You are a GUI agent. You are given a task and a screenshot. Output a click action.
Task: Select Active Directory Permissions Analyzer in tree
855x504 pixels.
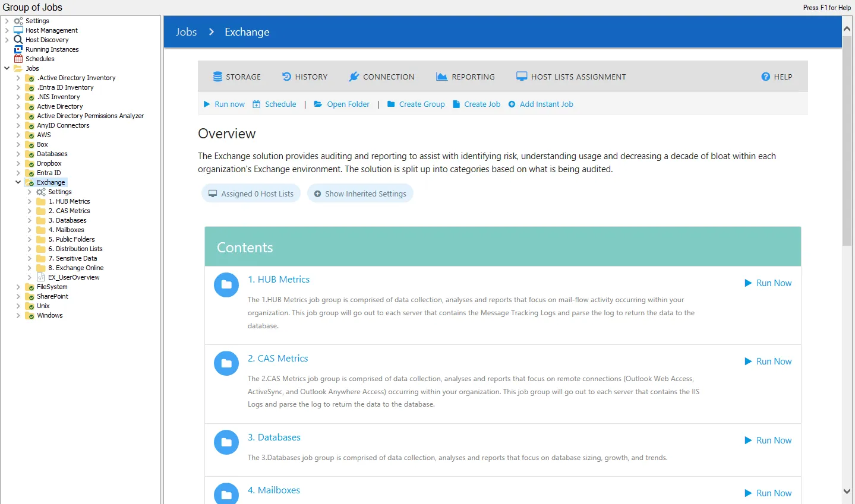pyautogui.click(x=90, y=116)
